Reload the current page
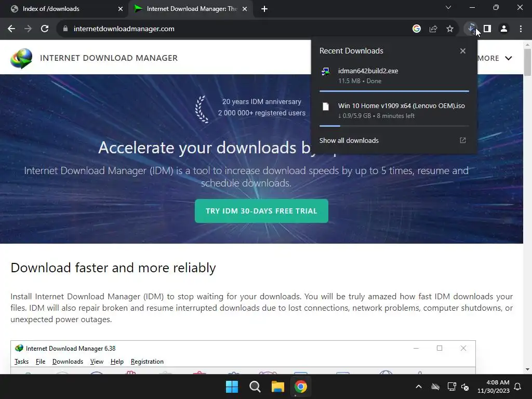Image resolution: width=532 pixels, height=399 pixels. click(45, 29)
